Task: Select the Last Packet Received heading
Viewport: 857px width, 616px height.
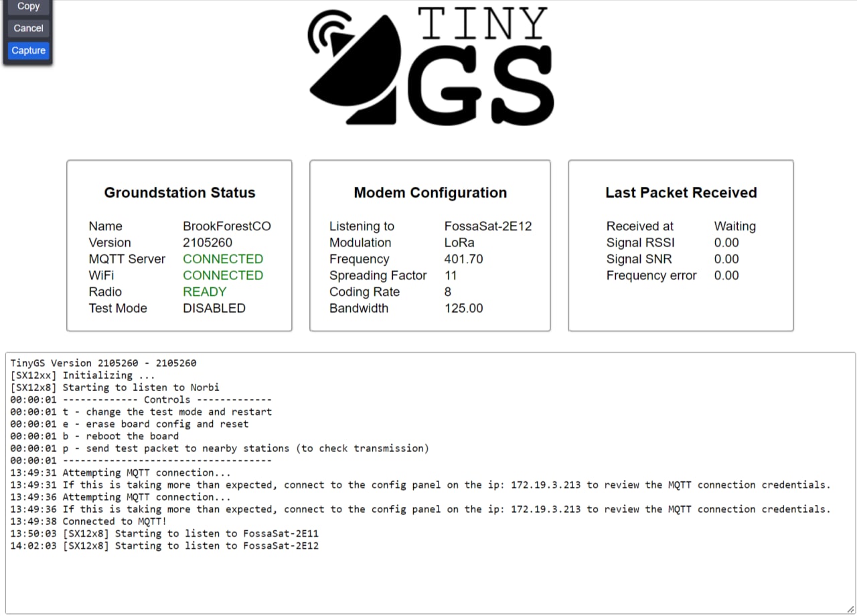Action: [x=681, y=193]
